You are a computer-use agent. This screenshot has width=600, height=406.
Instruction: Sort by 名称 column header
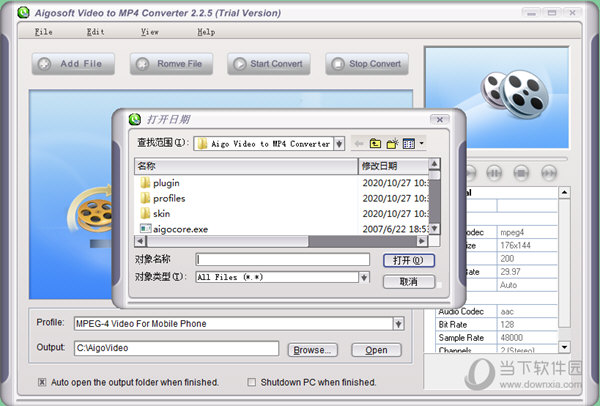click(x=246, y=166)
